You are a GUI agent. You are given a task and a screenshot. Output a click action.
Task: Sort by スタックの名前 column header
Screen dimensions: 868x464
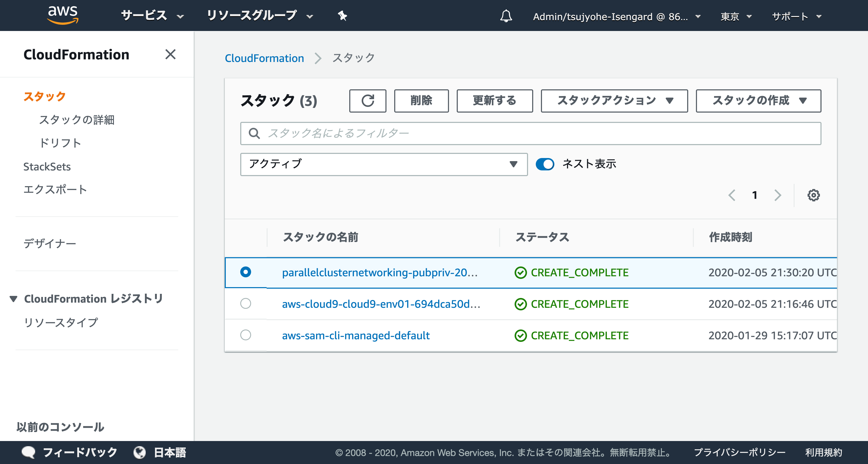320,237
